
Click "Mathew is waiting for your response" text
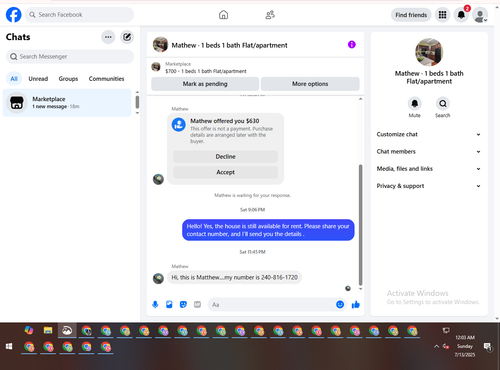(252, 195)
